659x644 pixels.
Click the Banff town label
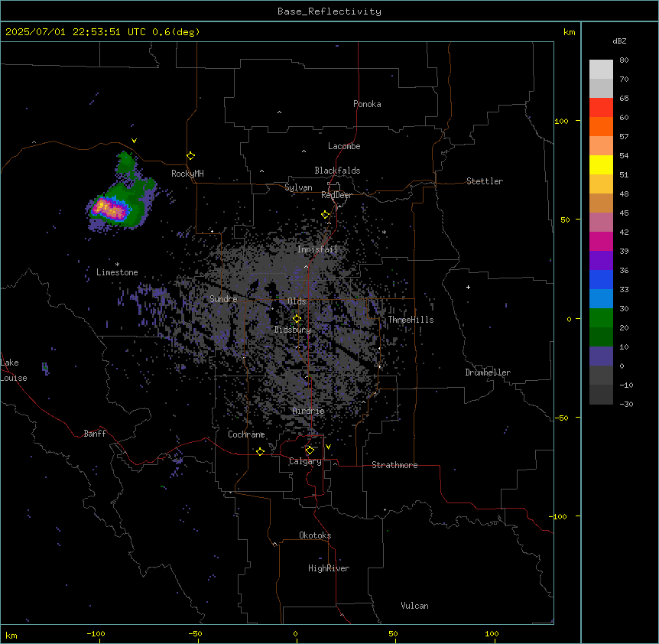[x=95, y=434]
